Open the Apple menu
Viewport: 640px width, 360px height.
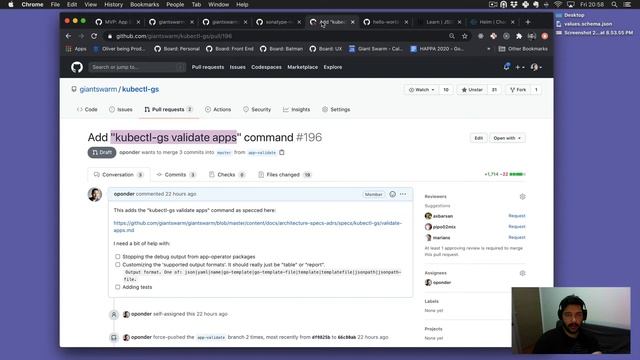point(11,4)
